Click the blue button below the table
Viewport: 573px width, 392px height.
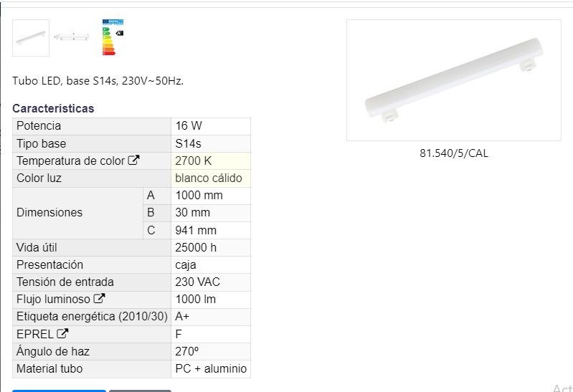coord(59,391)
